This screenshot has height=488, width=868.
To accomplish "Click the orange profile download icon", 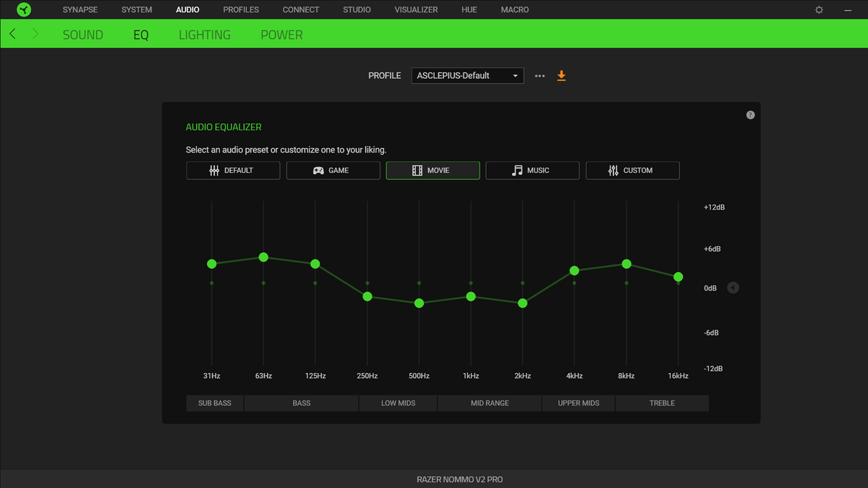I will [561, 75].
